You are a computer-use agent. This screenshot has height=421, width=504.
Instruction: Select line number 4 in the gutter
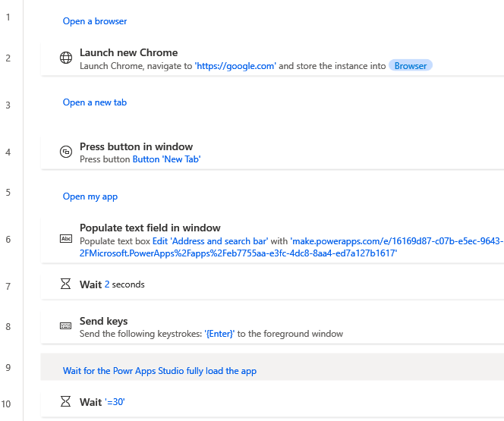(x=8, y=152)
